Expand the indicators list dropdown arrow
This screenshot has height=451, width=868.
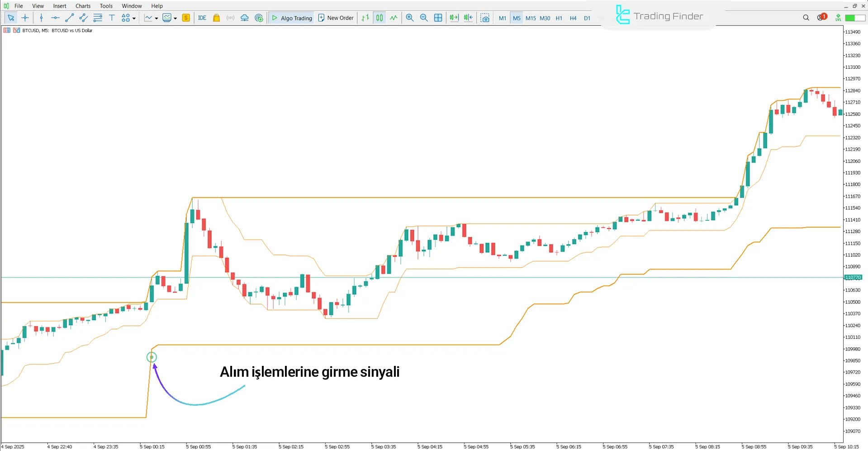tap(175, 18)
